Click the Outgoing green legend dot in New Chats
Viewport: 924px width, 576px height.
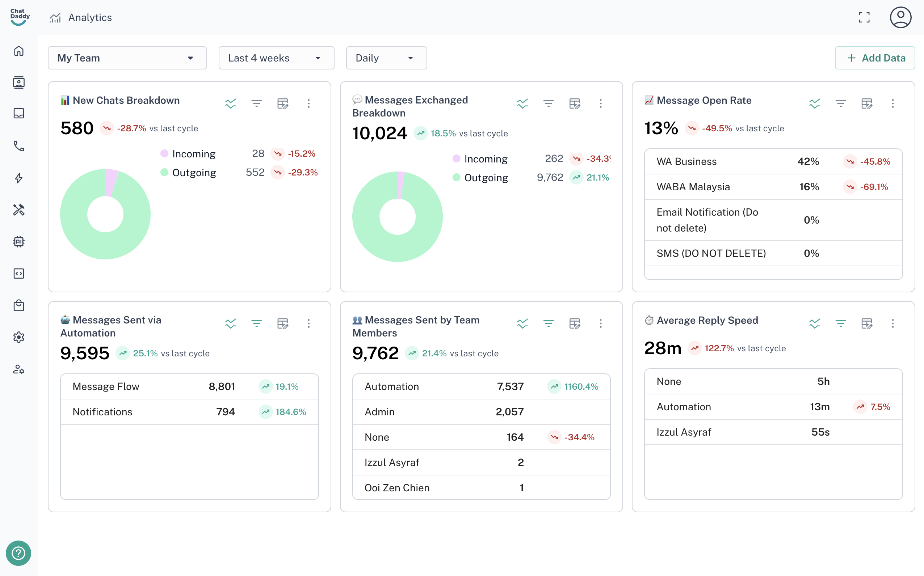(164, 173)
